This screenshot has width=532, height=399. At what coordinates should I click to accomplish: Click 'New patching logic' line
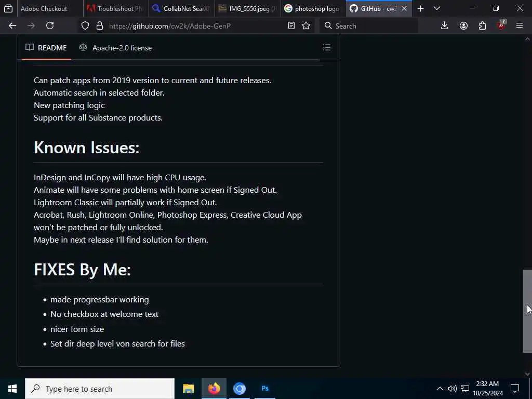coord(69,105)
